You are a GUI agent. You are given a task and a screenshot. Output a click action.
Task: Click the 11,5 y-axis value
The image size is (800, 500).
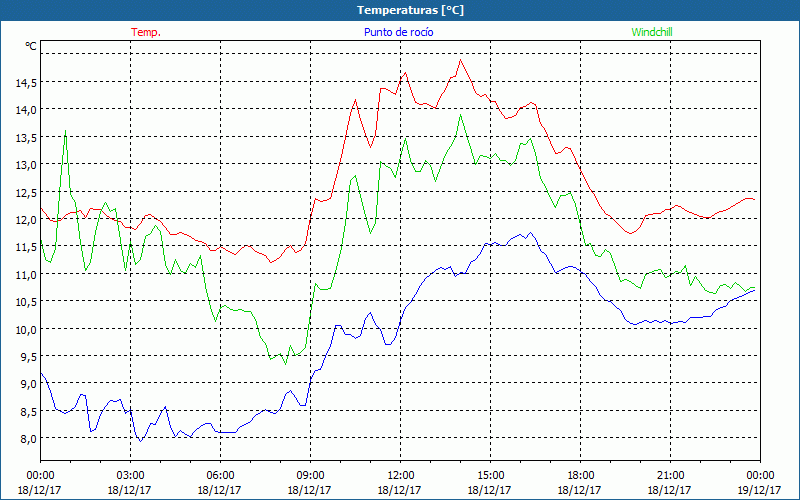(x=26, y=246)
